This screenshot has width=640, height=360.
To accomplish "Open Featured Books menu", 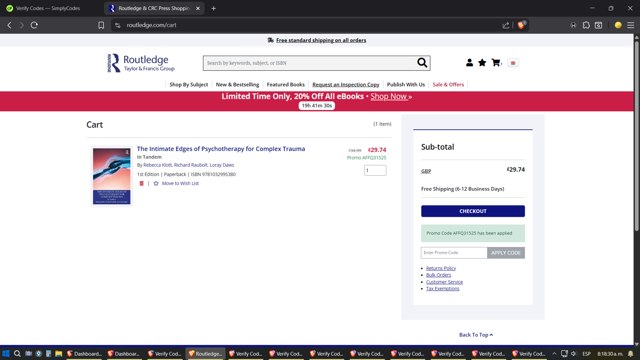I will point(286,84).
